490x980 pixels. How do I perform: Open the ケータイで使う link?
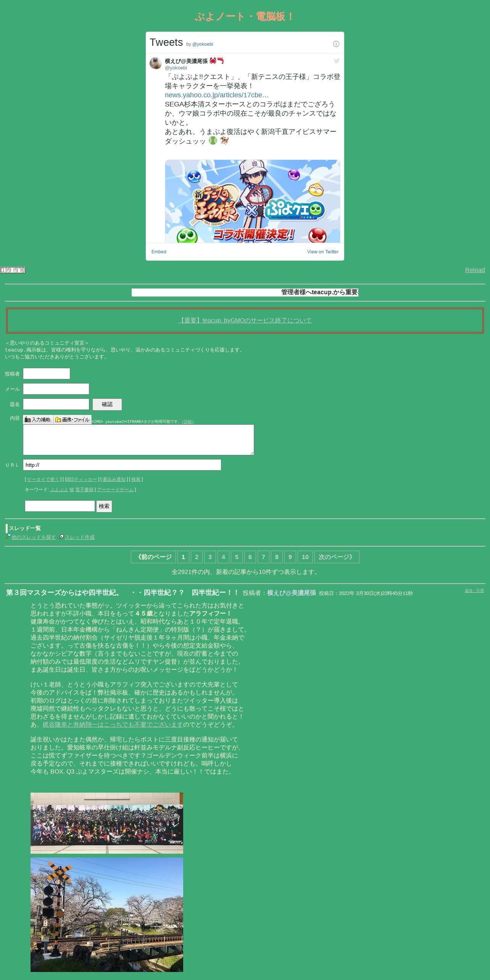43,479
